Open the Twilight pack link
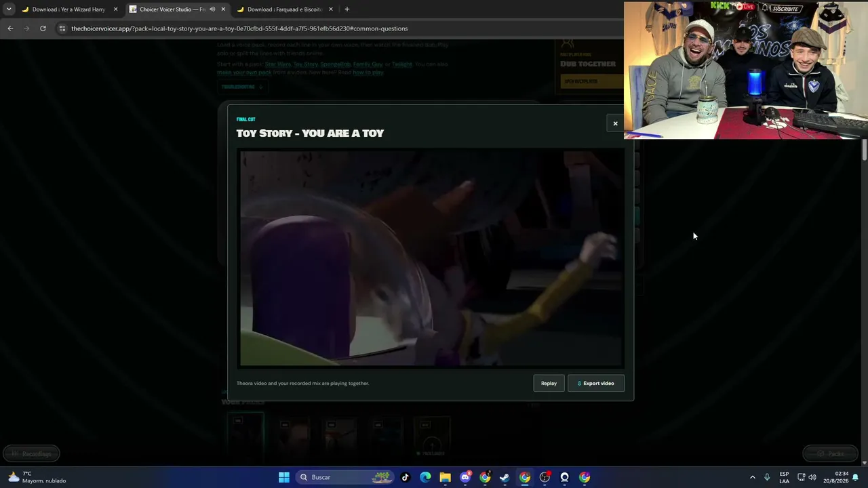Screen dimensions: 868x488 pos(401,64)
